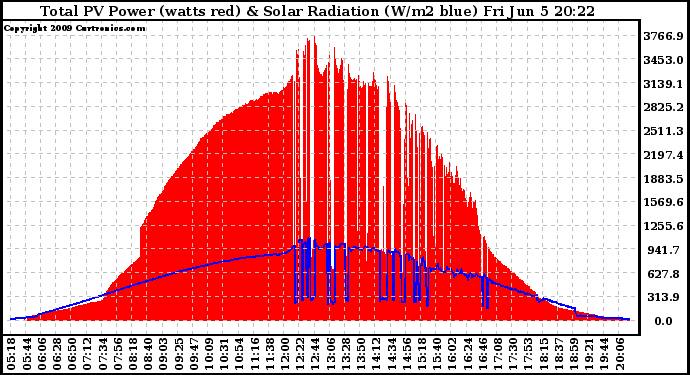Viewport: 690px width, 375px height.
Task: Pick the 18:15 time label
Action: click(x=543, y=354)
